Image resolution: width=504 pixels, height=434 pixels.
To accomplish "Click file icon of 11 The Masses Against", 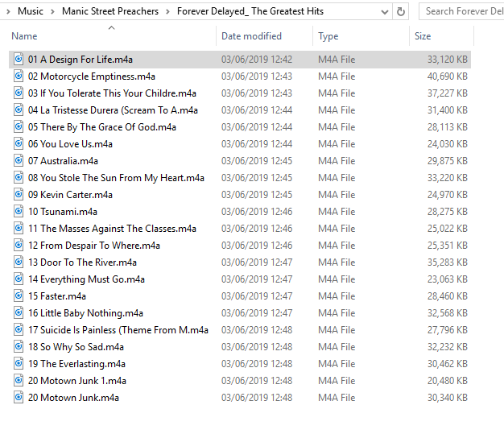I will point(19,228).
